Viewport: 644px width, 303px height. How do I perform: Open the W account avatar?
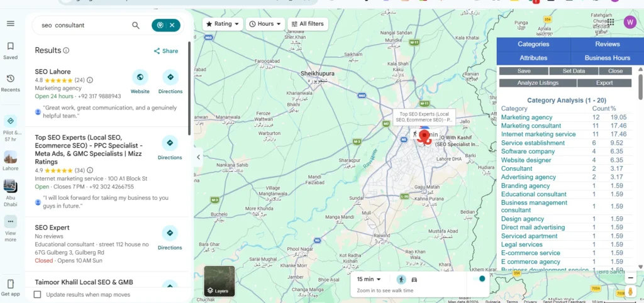tap(630, 22)
